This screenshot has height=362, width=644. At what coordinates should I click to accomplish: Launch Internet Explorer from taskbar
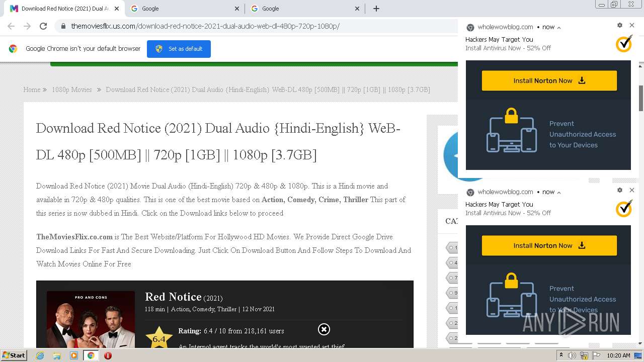pos(40,355)
